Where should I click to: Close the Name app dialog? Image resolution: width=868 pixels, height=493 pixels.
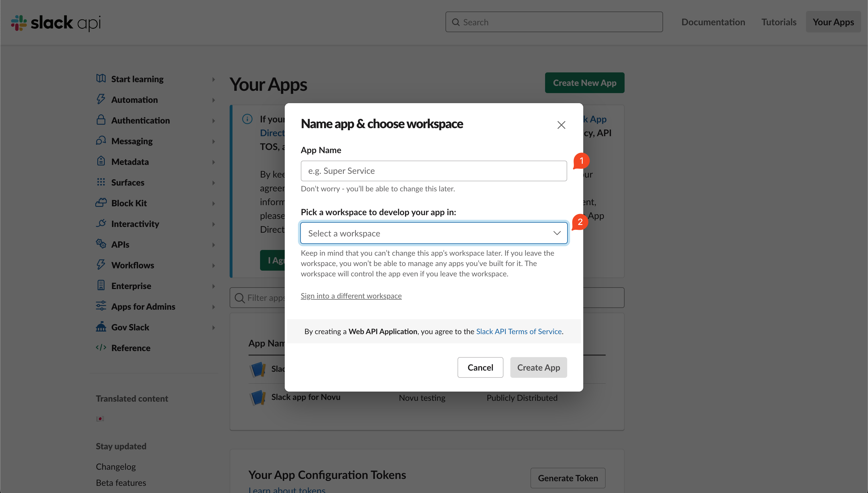561,125
